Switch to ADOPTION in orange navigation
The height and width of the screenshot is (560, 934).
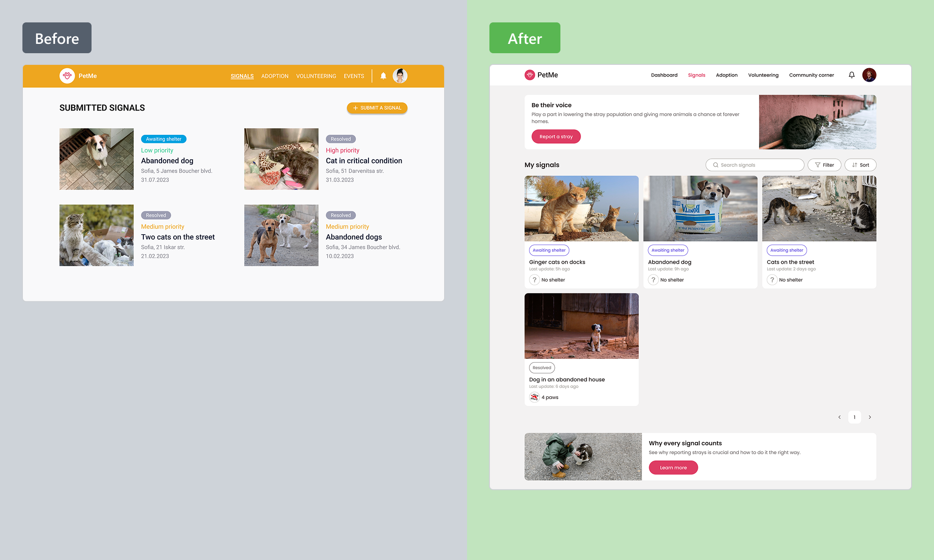point(275,76)
